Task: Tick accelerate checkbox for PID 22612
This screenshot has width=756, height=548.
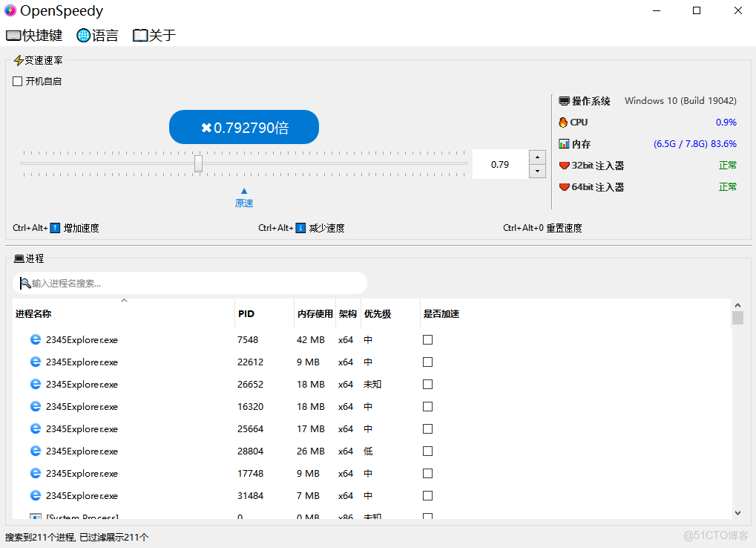Action: pyautogui.click(x=427, y=362)
